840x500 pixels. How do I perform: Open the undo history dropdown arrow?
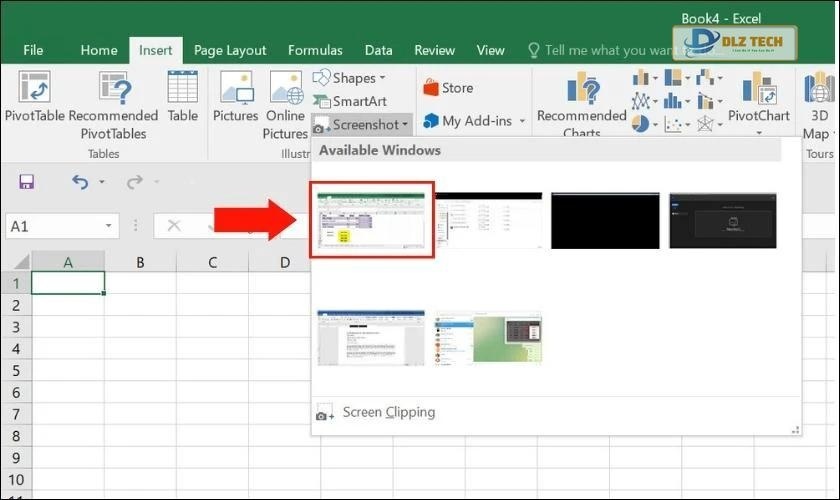click(101, 182)
